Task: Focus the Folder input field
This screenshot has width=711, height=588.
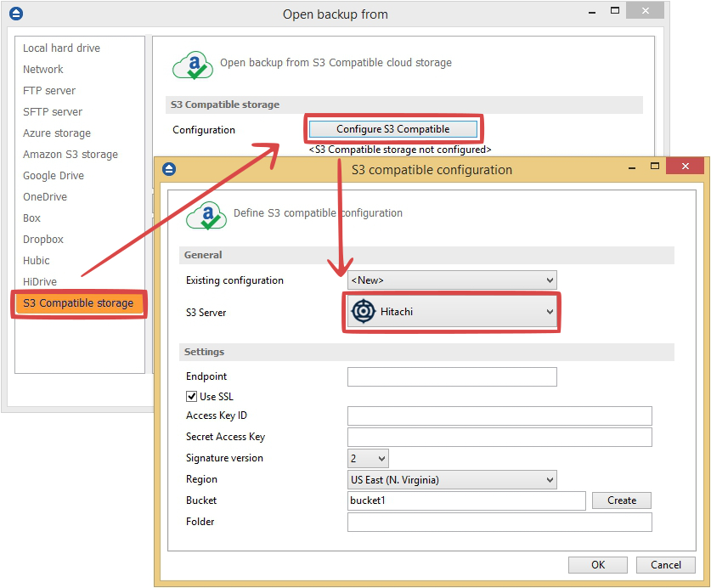Action: [499, 523]
